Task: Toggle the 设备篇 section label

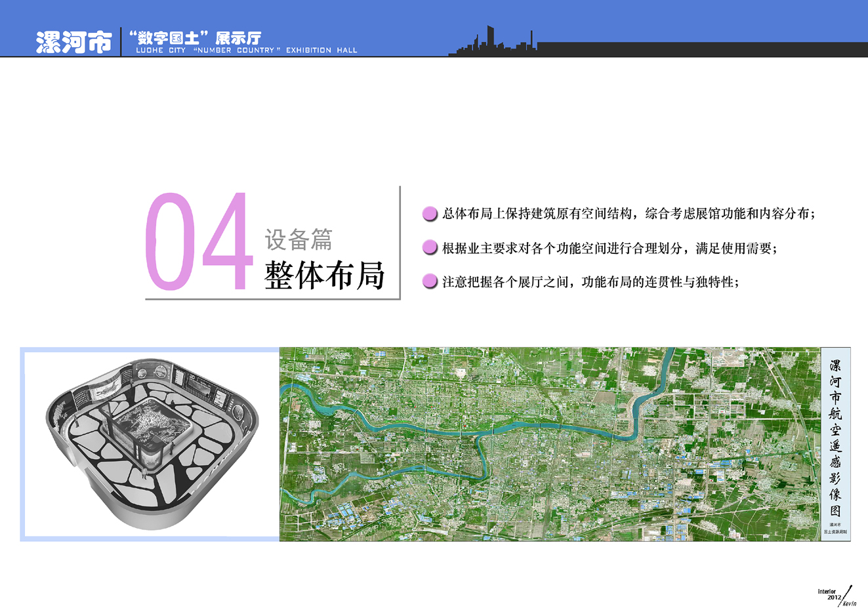Action: 299,239
